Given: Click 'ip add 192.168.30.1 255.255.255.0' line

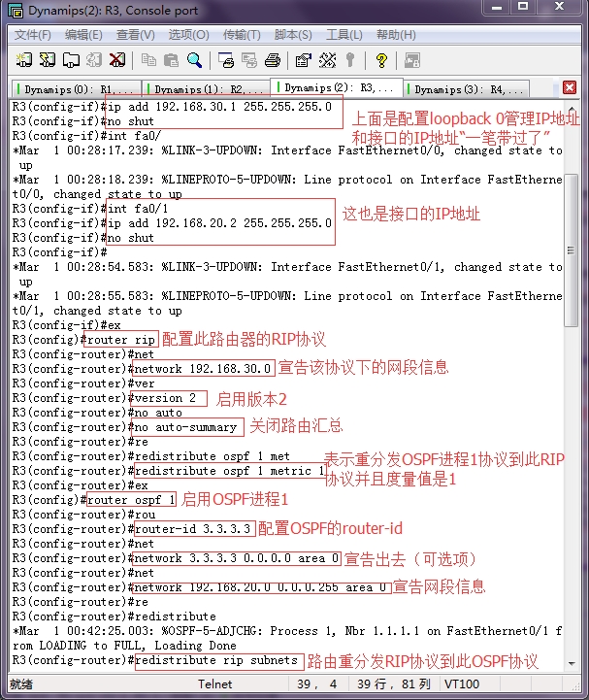Looking at the screenshot, I should click(219, 106).
